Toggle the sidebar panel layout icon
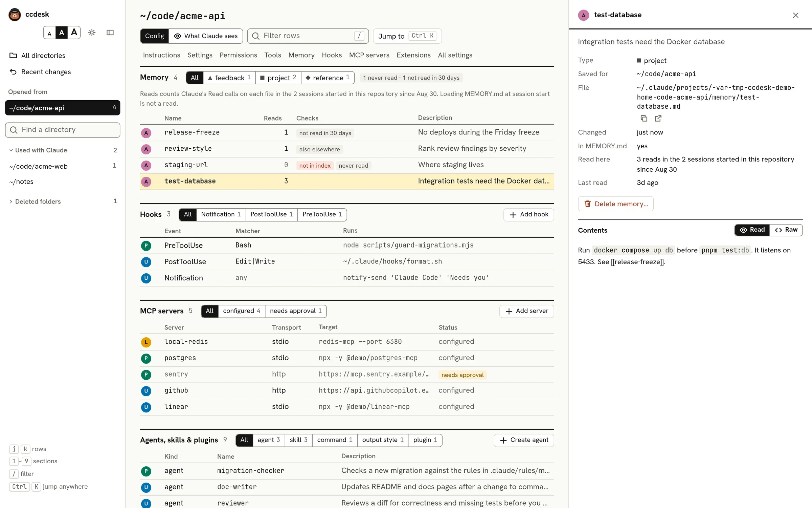The height and width of the screenshot is (508, 812). click(110, 33)
